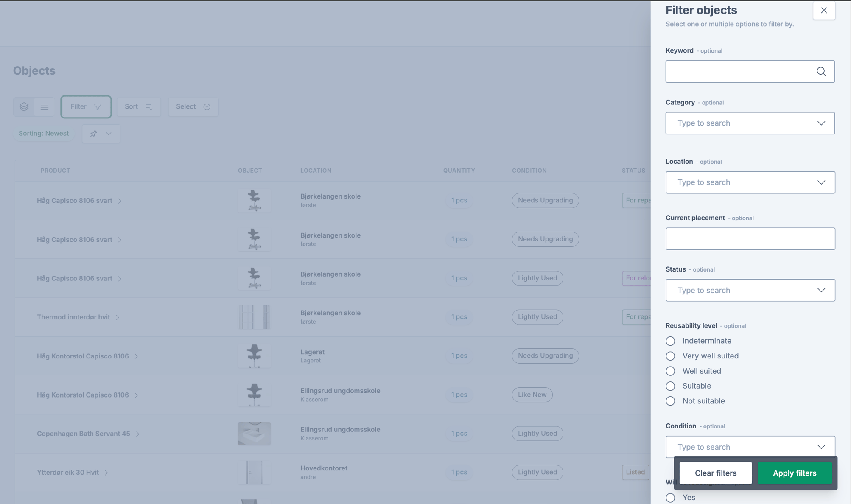The height and width of the screenshot is (504, 851).
Task: Expand the pin dropdown chevron
Action: pyautogui.click(x=109, y=134)
